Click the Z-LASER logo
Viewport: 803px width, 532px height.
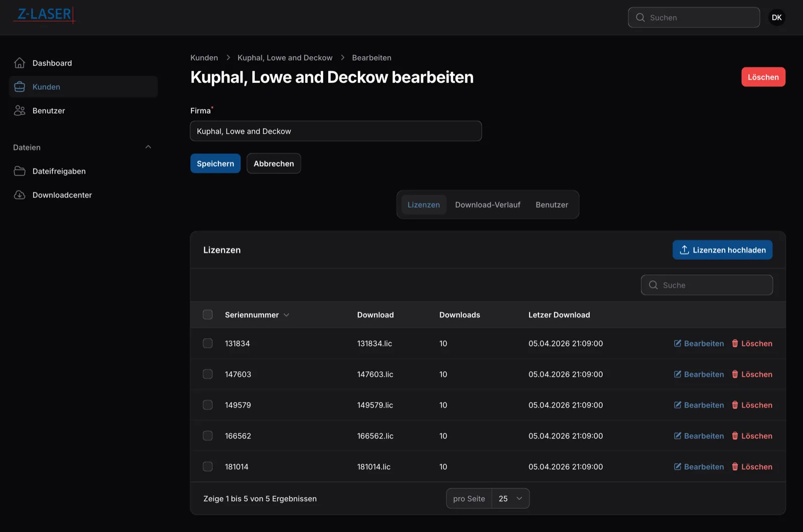[44, 15]
